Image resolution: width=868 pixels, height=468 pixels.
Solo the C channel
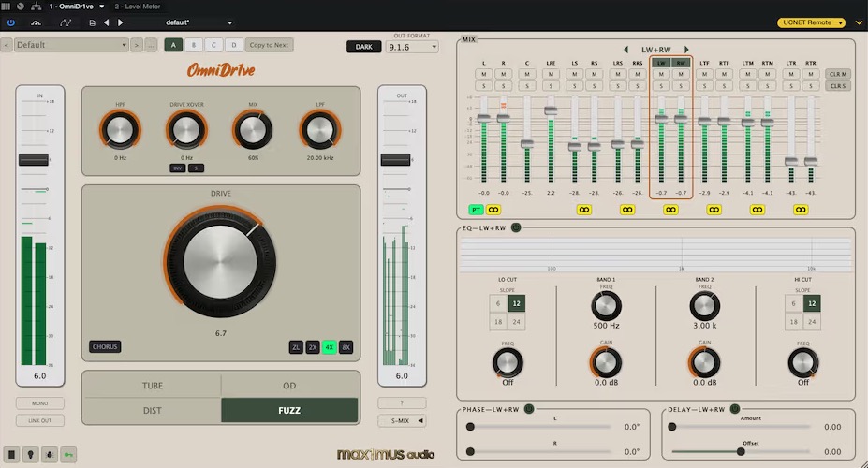click(527, 86)
